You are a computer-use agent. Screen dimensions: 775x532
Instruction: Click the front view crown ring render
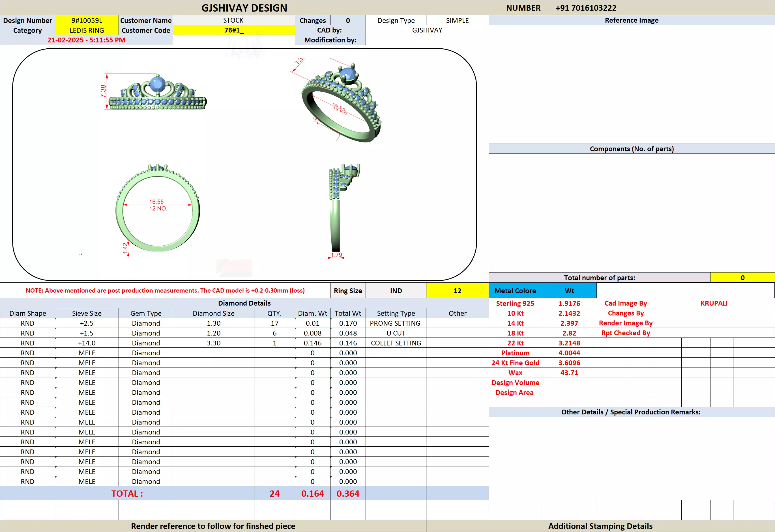[157, 95]
